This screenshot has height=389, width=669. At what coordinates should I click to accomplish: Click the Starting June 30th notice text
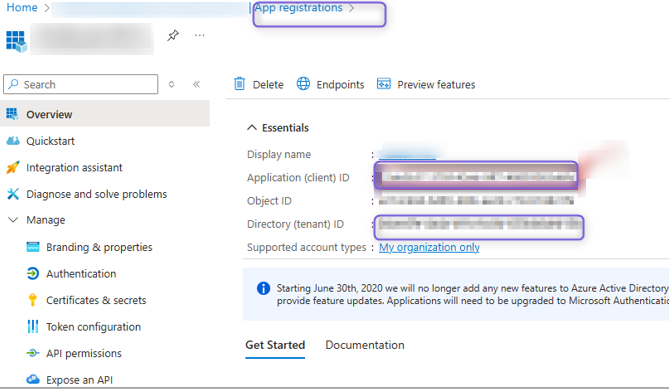(x=472, y=294)
